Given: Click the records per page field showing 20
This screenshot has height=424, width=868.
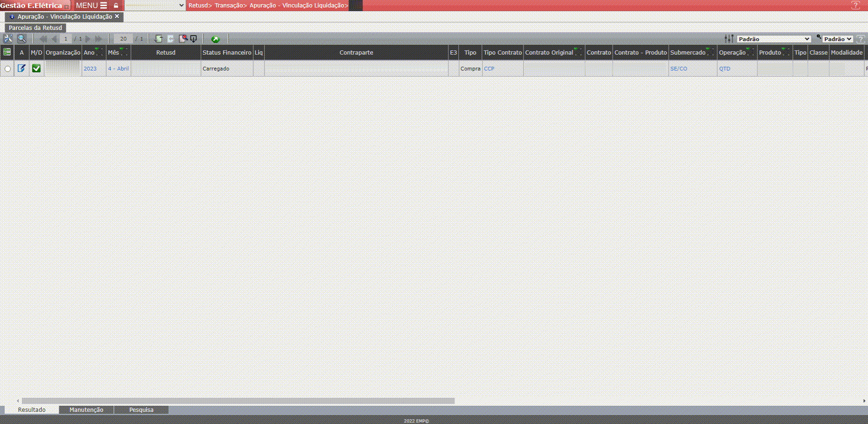Looking at the screenshot, I should 123,39.
